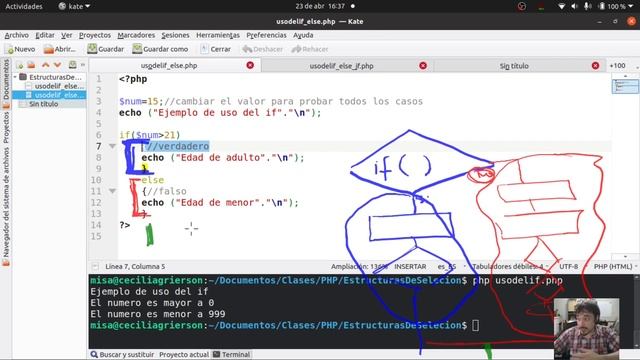Click the Abrir toolbar button
The image size is (640, 360).
pos(60,49)
